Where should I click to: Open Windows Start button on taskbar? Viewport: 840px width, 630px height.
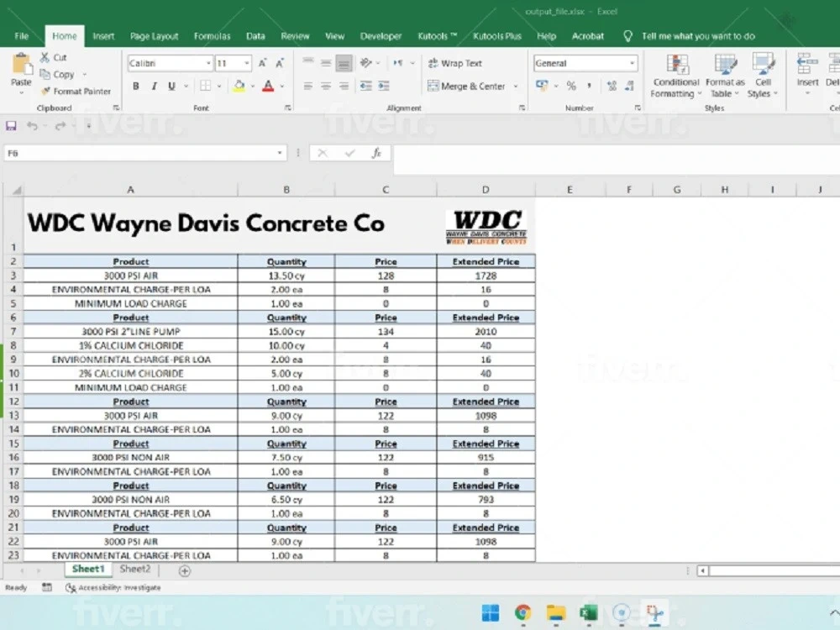click(491, 612)
